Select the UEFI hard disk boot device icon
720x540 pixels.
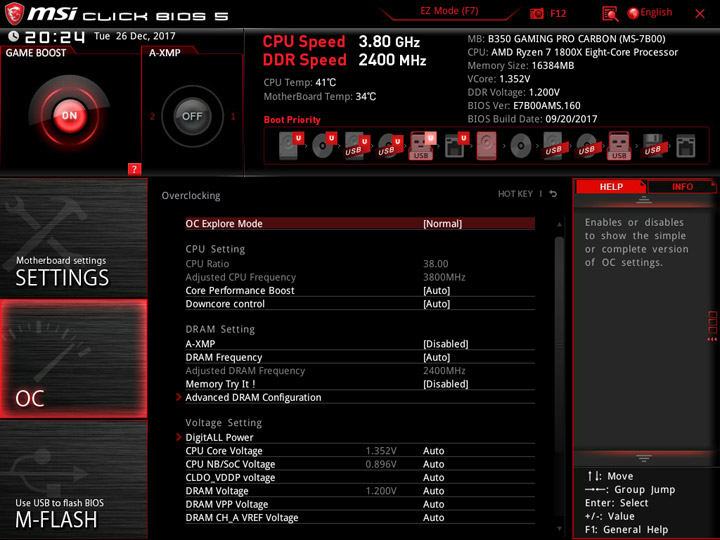pyautogui.click(x=291, y=146)
